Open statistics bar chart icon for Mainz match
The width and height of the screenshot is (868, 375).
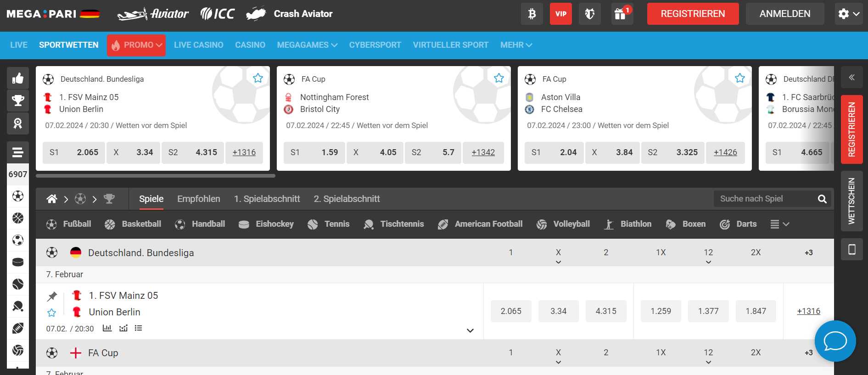point(107,328)
